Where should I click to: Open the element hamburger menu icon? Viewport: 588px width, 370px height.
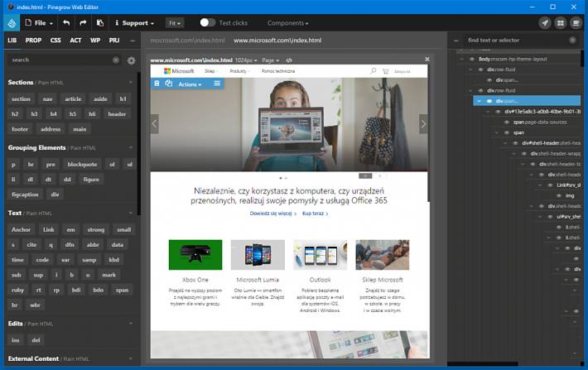point(217,84)
